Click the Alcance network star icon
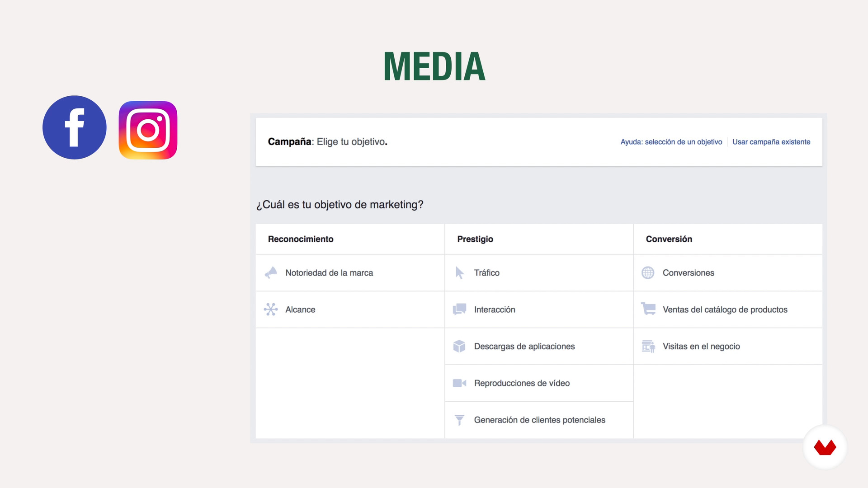 pyautogui.click(x=271, y=310)
